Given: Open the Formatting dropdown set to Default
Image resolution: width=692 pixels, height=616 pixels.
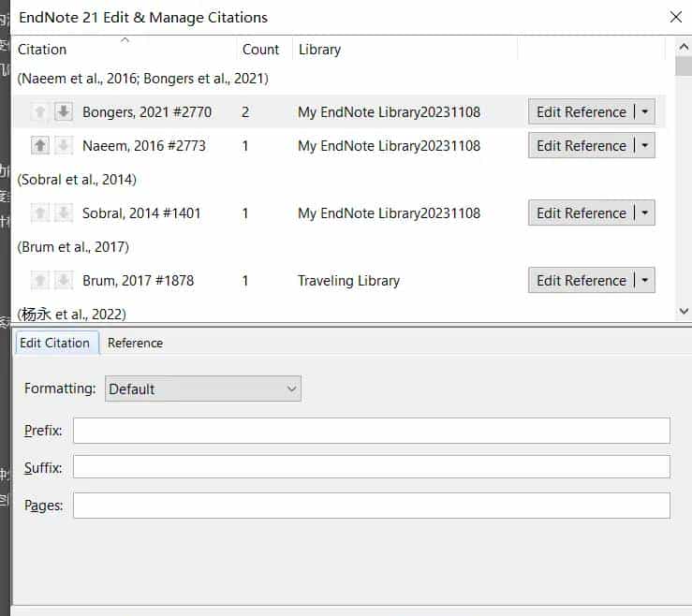Looking at the screenshot, I should pyautogui.click(x=202, y=389).
